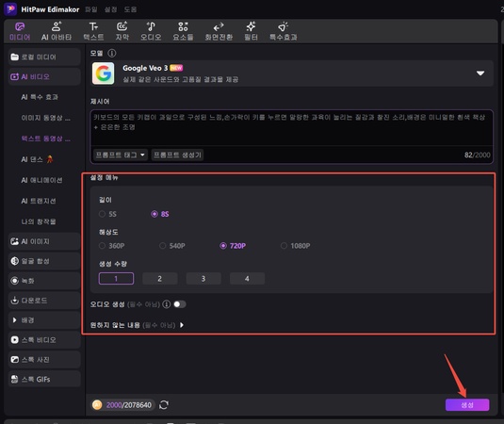
Task: Open the 오디오 (Audio) tab
Action: click(151, 31)
